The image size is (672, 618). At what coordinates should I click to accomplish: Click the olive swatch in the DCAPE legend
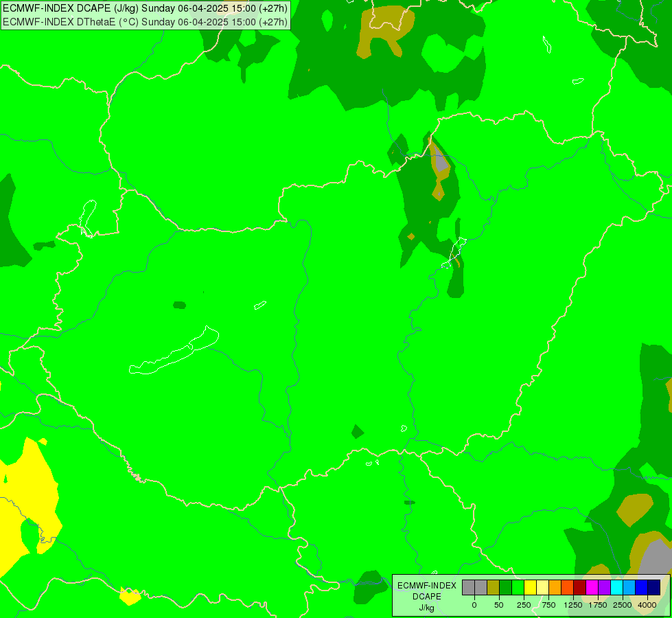[494, 587]
